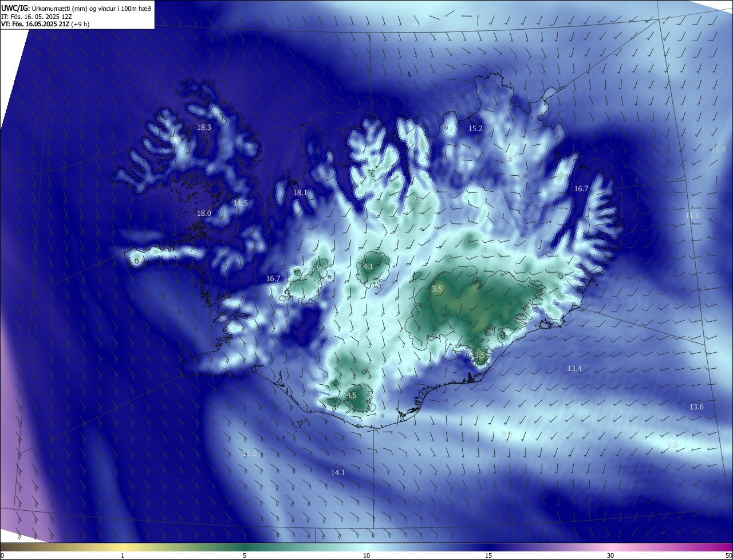Click the colour scale tick label 30

pyautogui.click(x=610, y=555)
